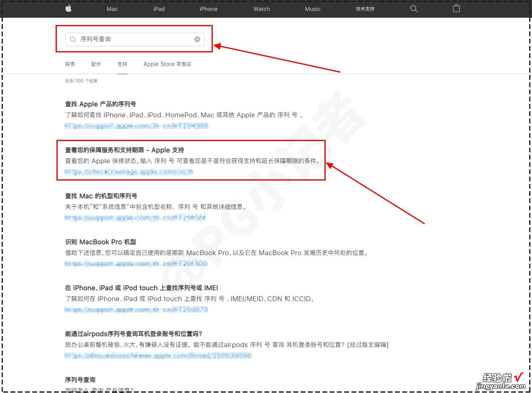Image resolution: width=532 pixels, height=393 pixels.
Task: Open the Apple logo home link
Action: 69,8
